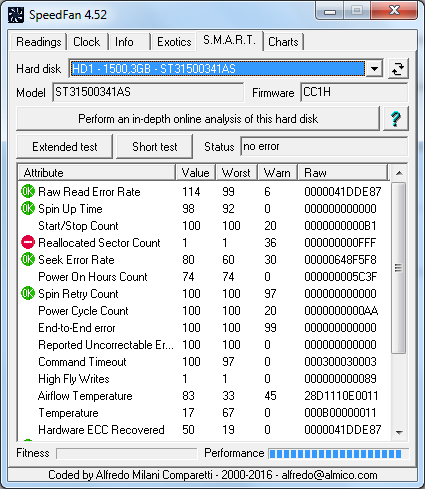Start the Extended test
425x489 pixels.
[x=65, y=147]
